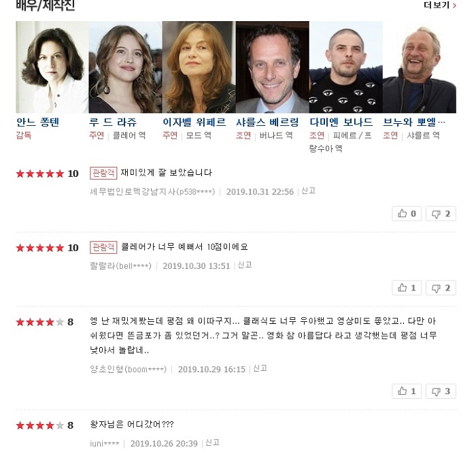Report the review dated 2019.10.30 13:51
The width and height of the screenshot is (476, 456).
point(245,265)
